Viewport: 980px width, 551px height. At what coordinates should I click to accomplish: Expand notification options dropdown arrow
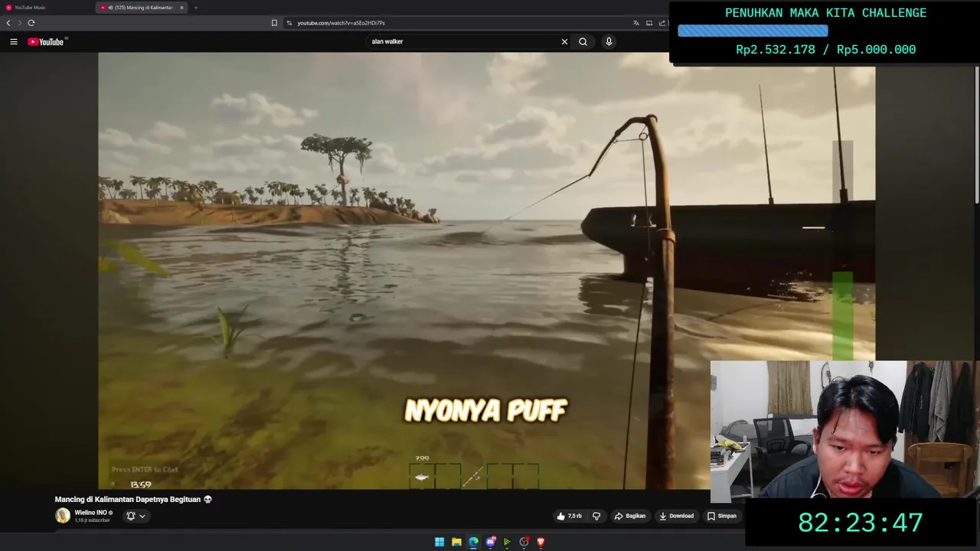pyautogui.click(x=142, y=516)
